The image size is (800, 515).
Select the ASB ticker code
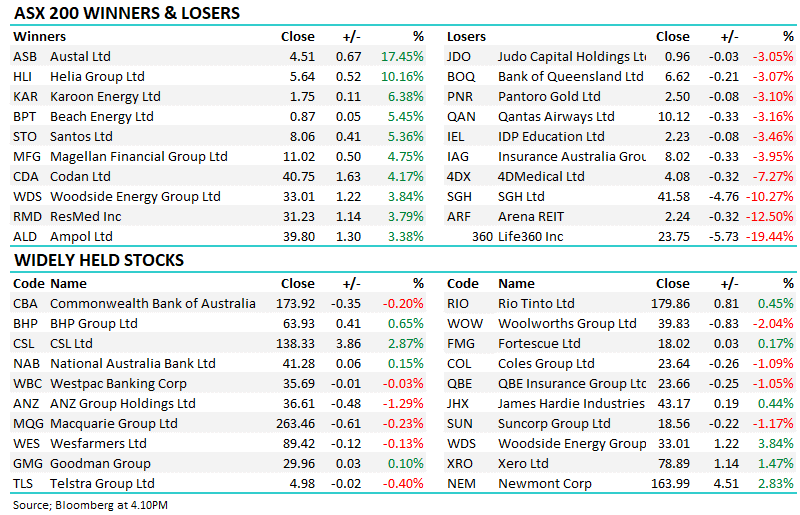pyautogui.click(x=25, y=57)
